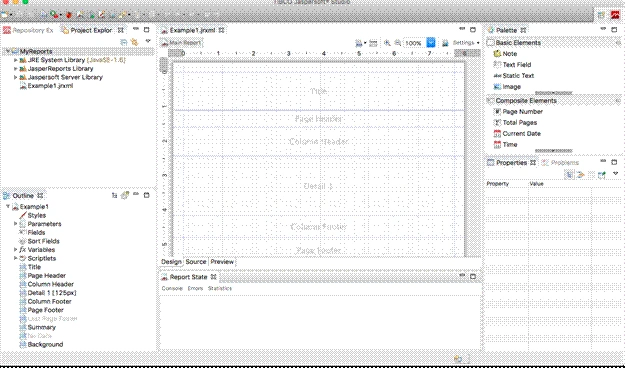Click the Errors link in Report State
Image resolution: width=631 pixels, height=372 pixels.
click(195, 288)
